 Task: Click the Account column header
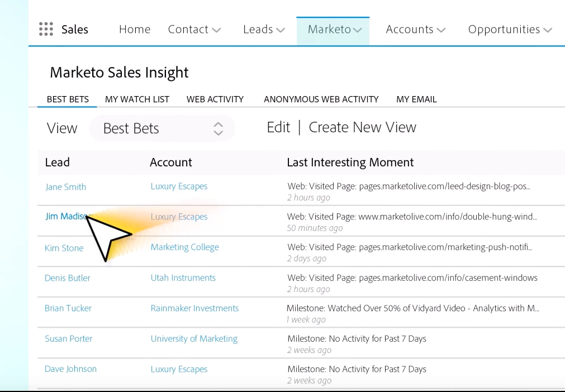[171, 162]
